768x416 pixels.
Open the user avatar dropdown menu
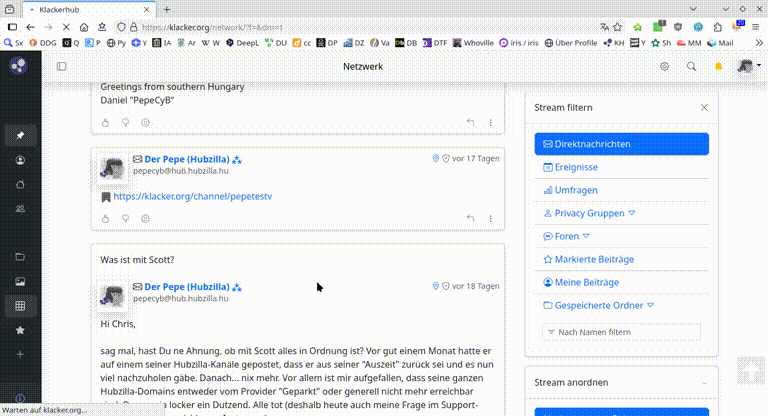click(x=748, y=67)
